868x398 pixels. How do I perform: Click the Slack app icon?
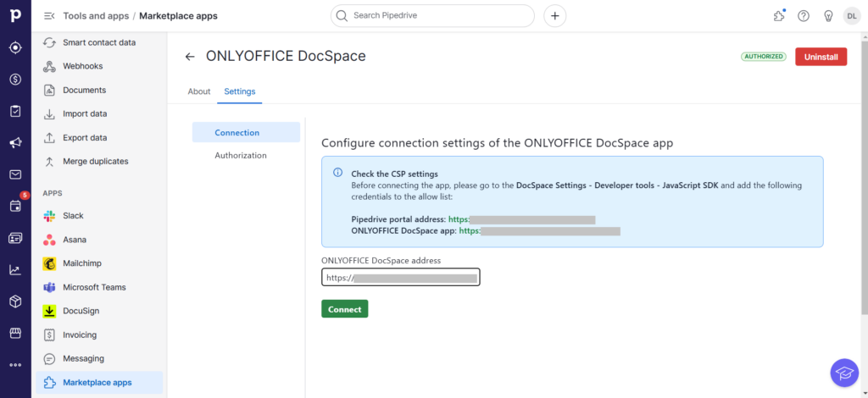pyautogui.click(x=49, y=216)
